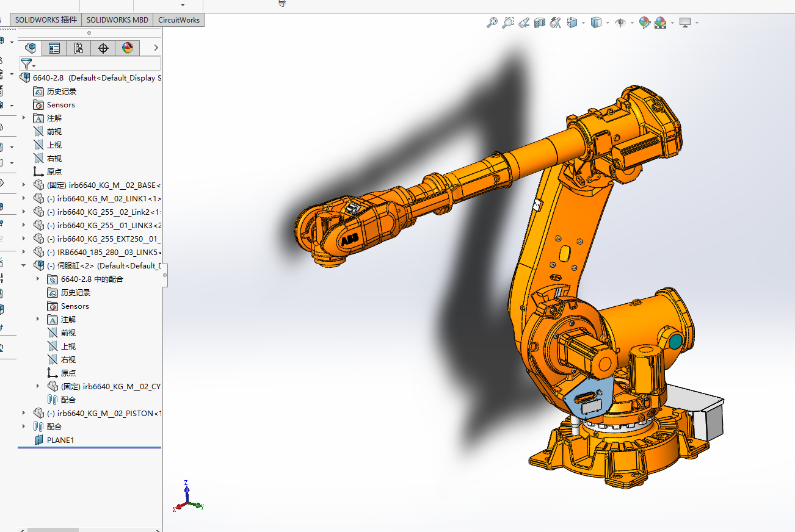Expand the irb6640_KG_255__02_Link2 component

click(x=24, y=212)
